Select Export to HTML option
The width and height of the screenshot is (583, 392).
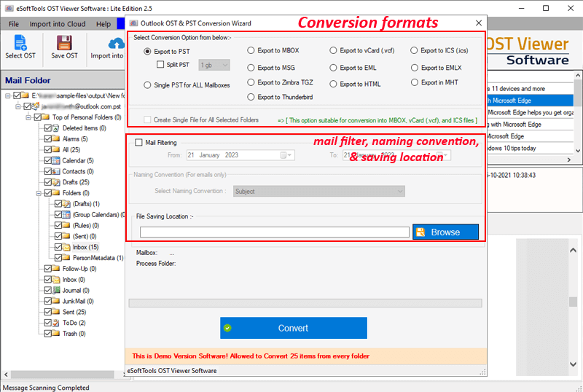[333, 84]
